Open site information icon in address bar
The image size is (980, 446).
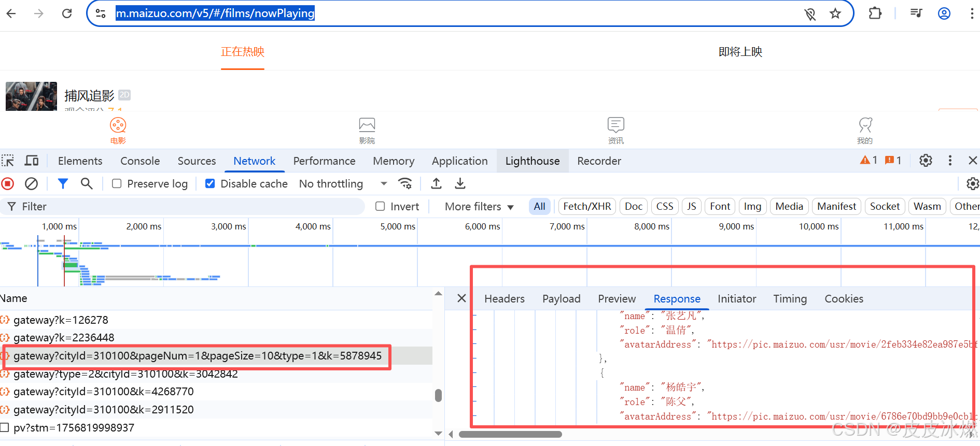101,13
